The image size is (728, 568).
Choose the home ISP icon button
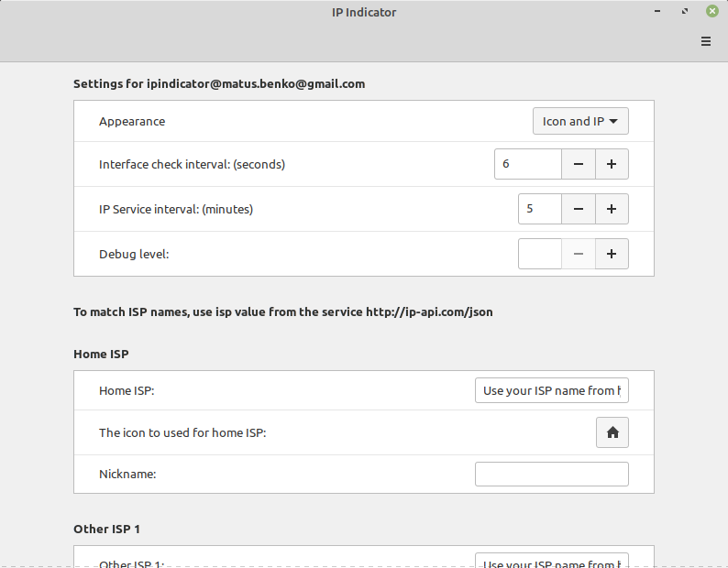pos(612,432)
